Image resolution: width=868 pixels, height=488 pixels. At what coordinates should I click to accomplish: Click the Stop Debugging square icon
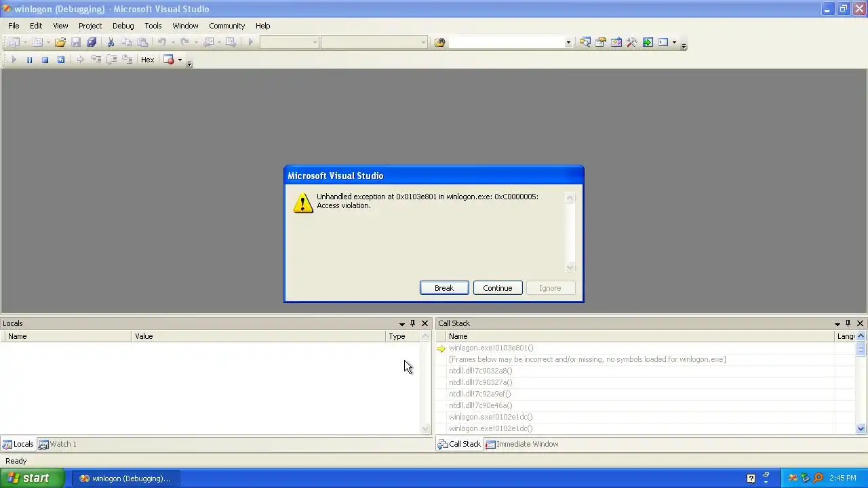pos(45,60)
